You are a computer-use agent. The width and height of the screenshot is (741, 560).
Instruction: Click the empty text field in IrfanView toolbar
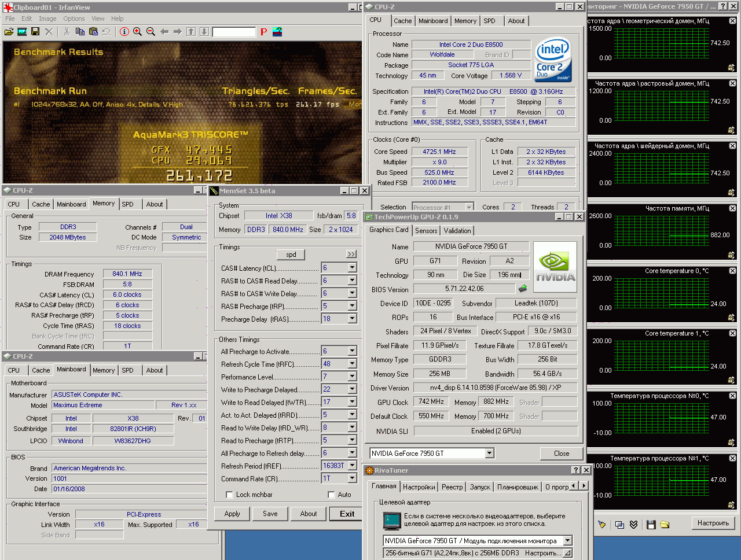[x=234, y=32]
